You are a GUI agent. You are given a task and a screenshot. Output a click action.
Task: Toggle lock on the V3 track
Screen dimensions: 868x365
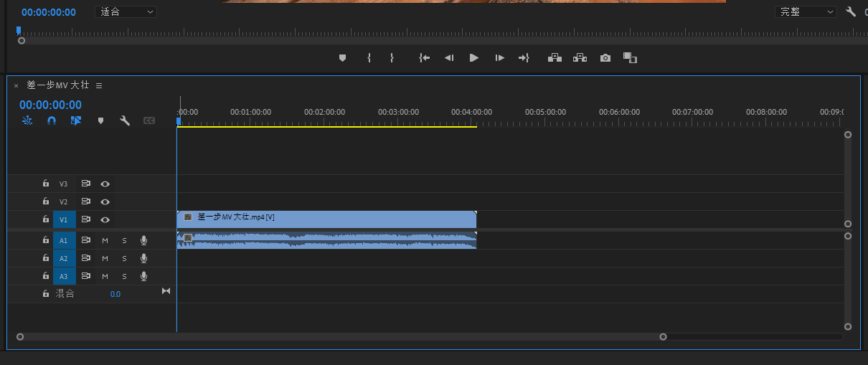point(45,184)
